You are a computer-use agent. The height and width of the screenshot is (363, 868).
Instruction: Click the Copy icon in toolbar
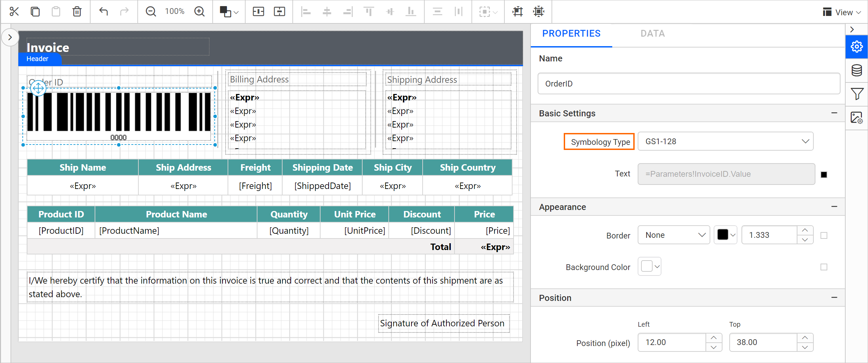(35, 12)
